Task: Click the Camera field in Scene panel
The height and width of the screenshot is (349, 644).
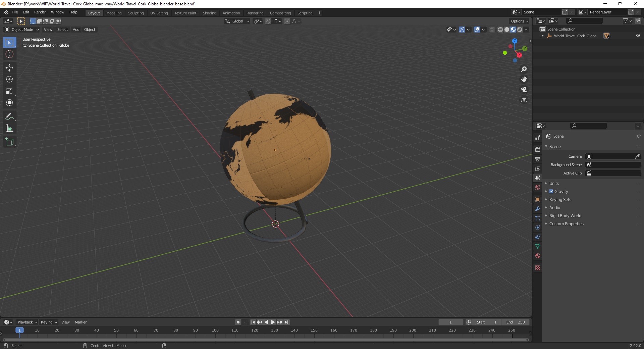Action: (613, 156)
